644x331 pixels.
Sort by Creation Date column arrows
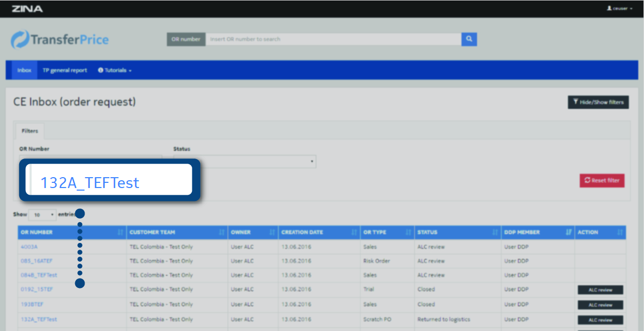coord(354,233)
